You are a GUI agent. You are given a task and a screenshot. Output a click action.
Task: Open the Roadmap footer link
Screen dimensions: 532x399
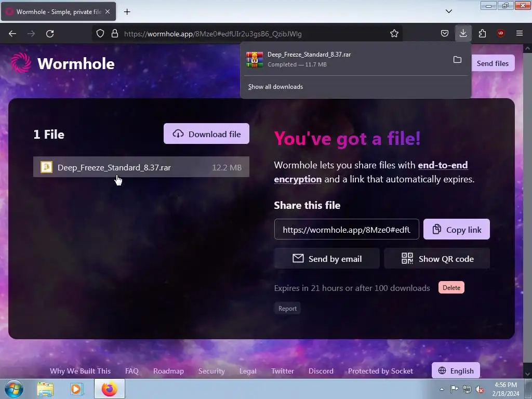(168, 371)
